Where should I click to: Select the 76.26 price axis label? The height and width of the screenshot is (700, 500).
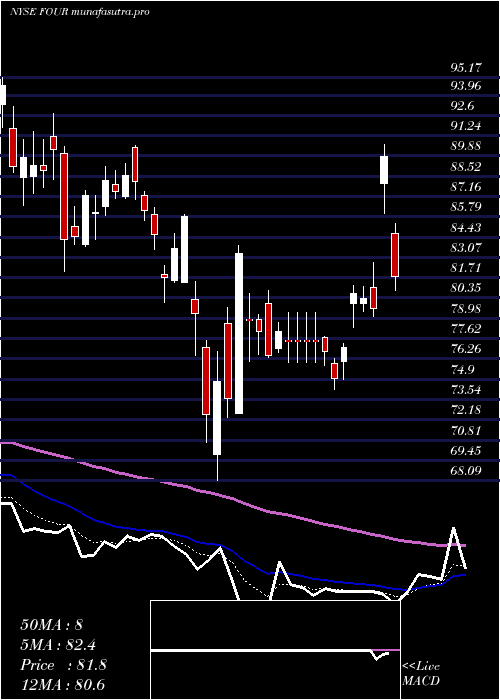[x=465, y=349]
